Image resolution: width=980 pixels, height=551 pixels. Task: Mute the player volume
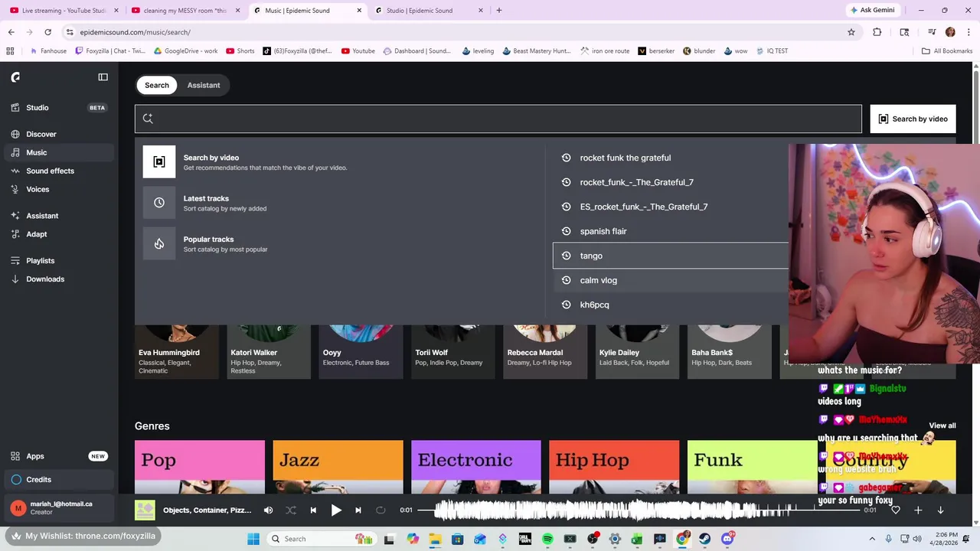[268, 510]
